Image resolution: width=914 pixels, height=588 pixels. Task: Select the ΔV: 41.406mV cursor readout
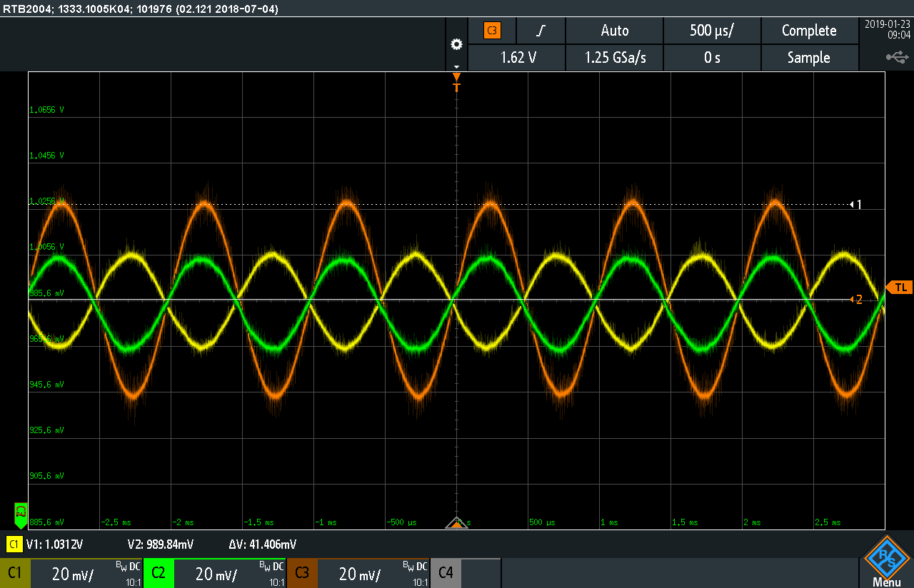263,544
